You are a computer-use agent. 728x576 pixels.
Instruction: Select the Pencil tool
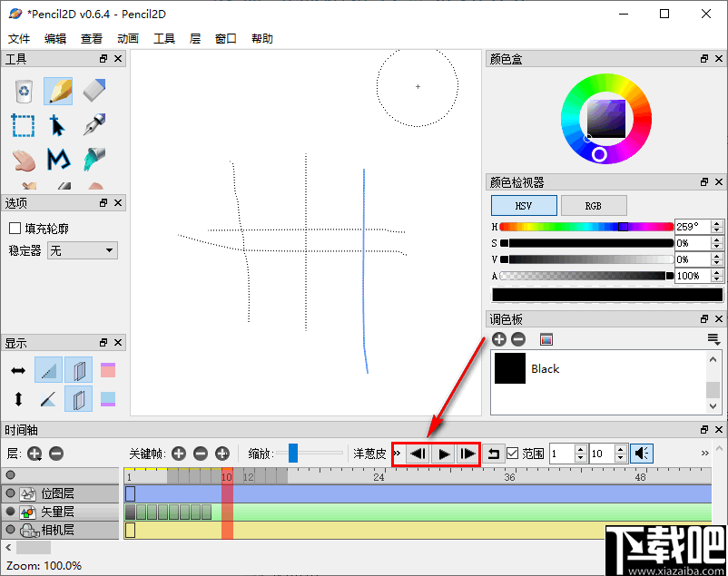click(58, 91)
